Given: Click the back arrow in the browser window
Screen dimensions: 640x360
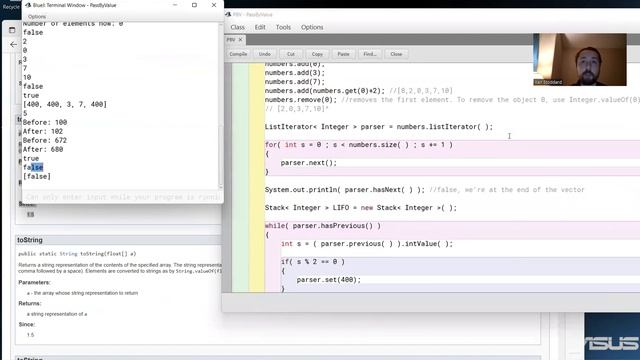Looking at the screenshot, I should click(x=13, y=44).
